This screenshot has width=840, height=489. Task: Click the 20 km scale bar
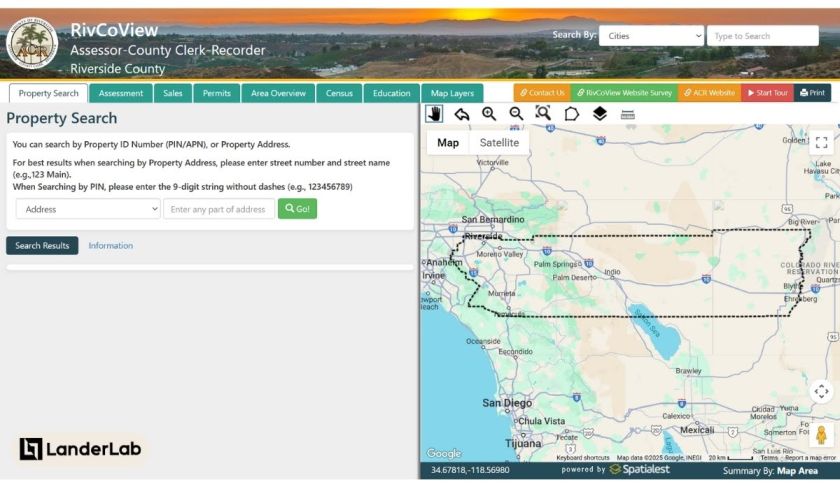[731, 458]
